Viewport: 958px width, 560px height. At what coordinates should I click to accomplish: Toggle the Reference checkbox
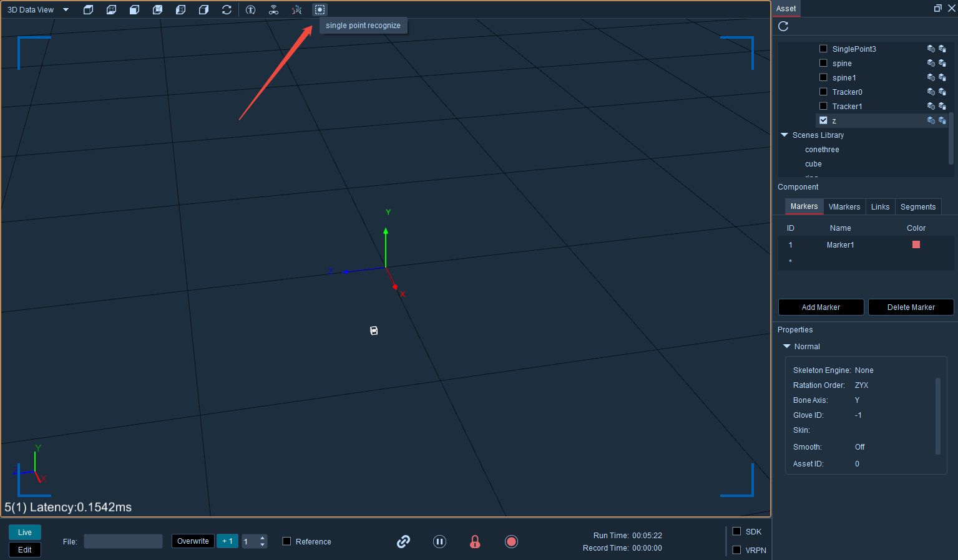[286, 541]
